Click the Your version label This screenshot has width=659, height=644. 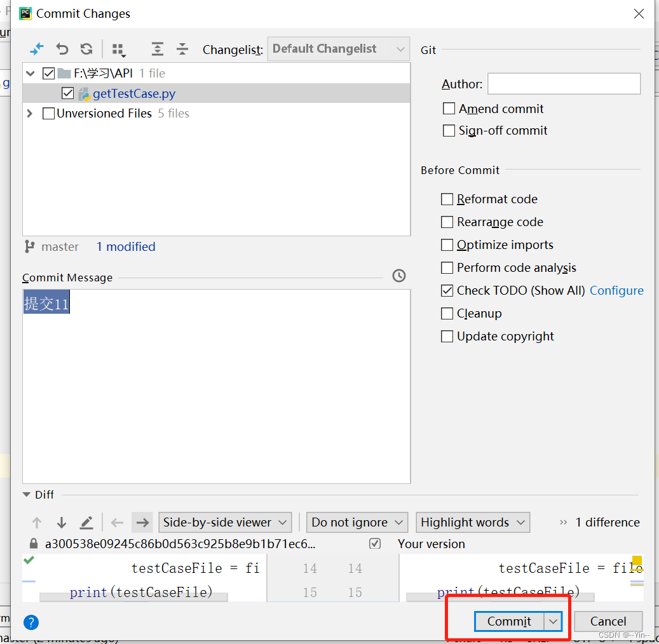431,544
